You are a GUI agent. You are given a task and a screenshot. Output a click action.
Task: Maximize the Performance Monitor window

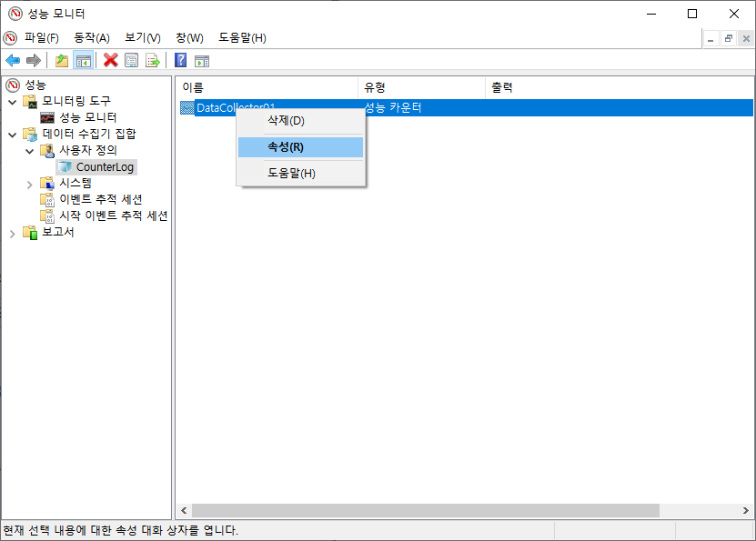[692, 14]
